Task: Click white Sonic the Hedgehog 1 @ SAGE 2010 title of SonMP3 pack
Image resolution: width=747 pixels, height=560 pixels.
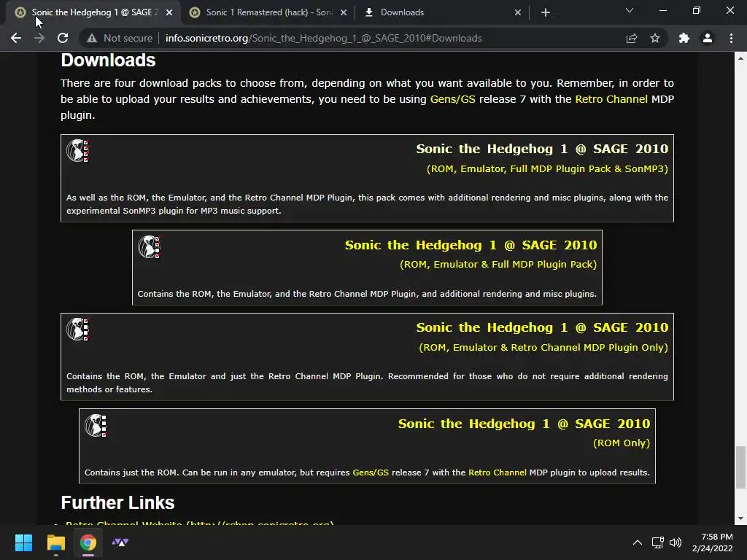Action: tap(542, 149)
